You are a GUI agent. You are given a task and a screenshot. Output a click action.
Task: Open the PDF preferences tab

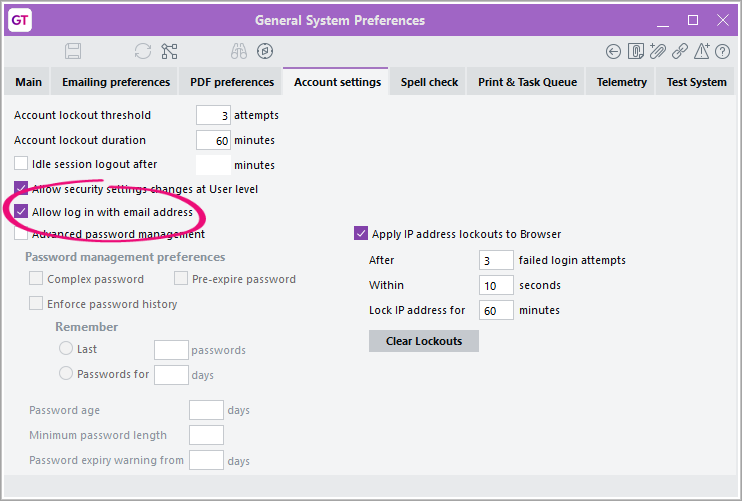pyautogui.click(x=232, y=82)
